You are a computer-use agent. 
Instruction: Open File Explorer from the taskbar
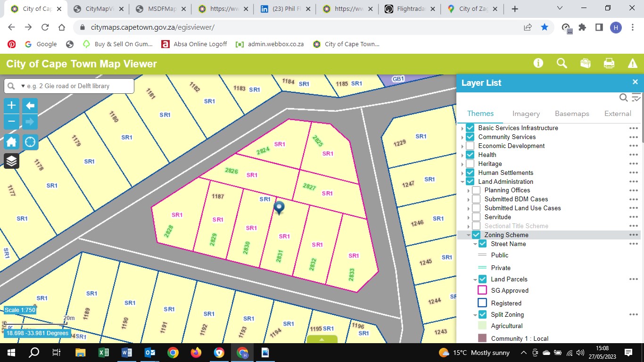81,353
